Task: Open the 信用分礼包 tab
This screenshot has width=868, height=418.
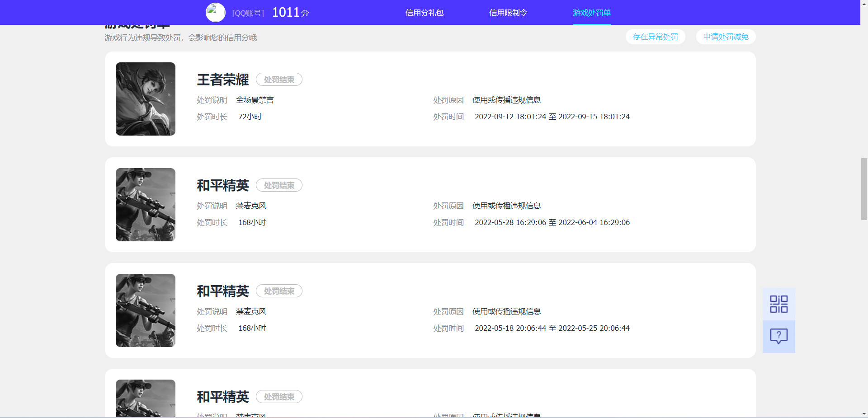Action: 424,13
